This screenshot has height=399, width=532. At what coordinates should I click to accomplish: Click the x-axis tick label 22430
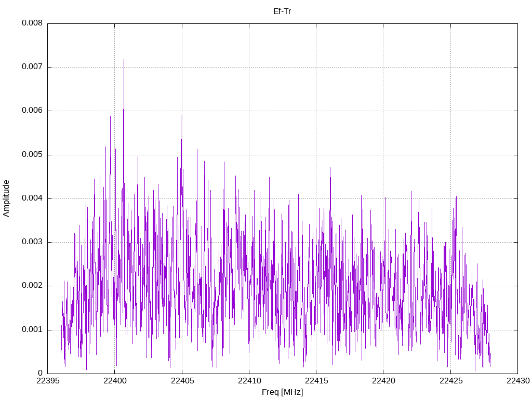pos(518,381)
